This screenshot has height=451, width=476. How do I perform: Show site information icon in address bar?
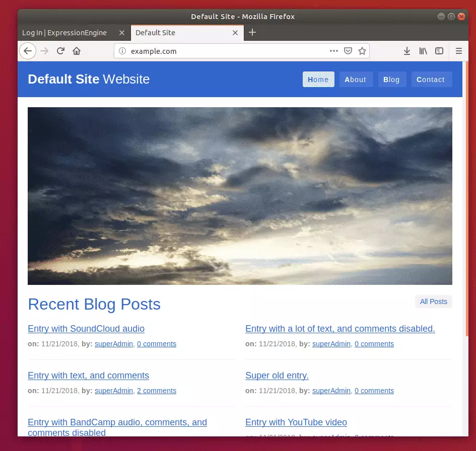122,51
